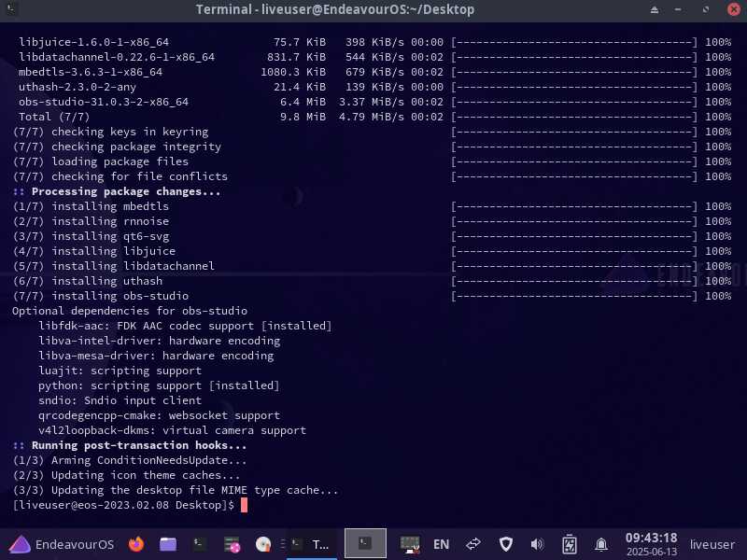Image resolution: width=747 pixels, height=560 pixels.
Task: Maximize the Terminal window
Action: click(706, 9)
